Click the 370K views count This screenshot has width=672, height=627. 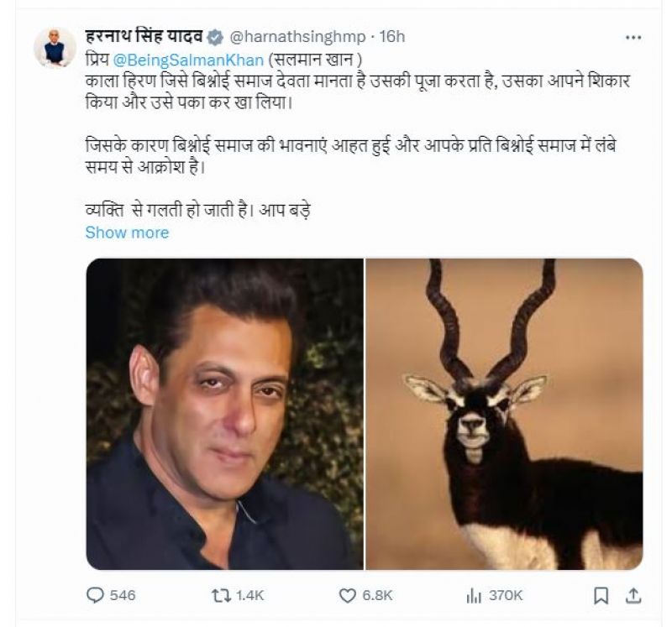(506, 595)
